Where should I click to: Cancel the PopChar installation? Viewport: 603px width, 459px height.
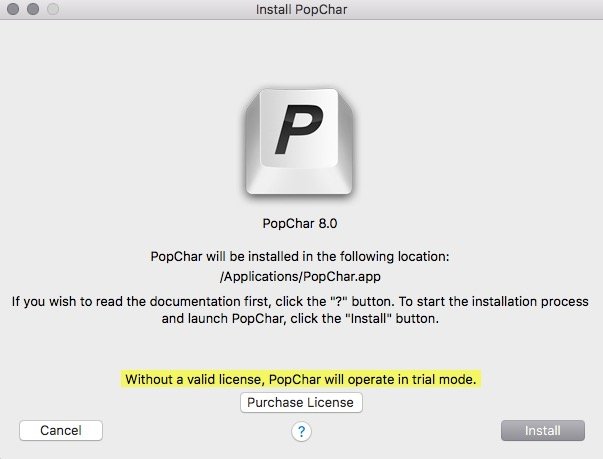click(x=61, y=430)
